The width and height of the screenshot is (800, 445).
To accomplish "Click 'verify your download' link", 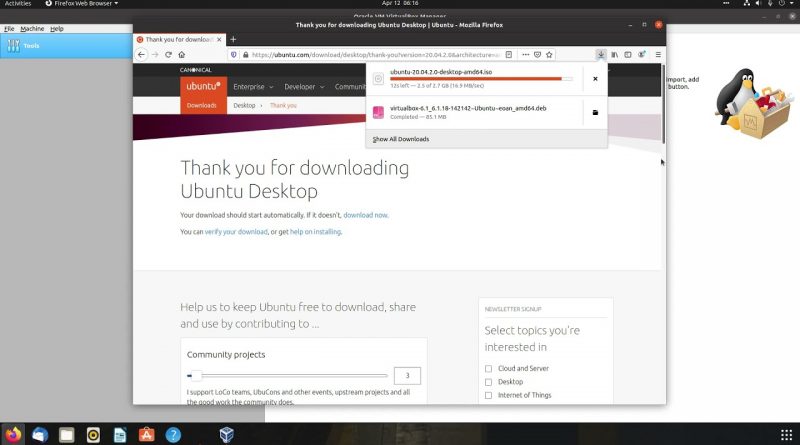I will pos(236,232).
